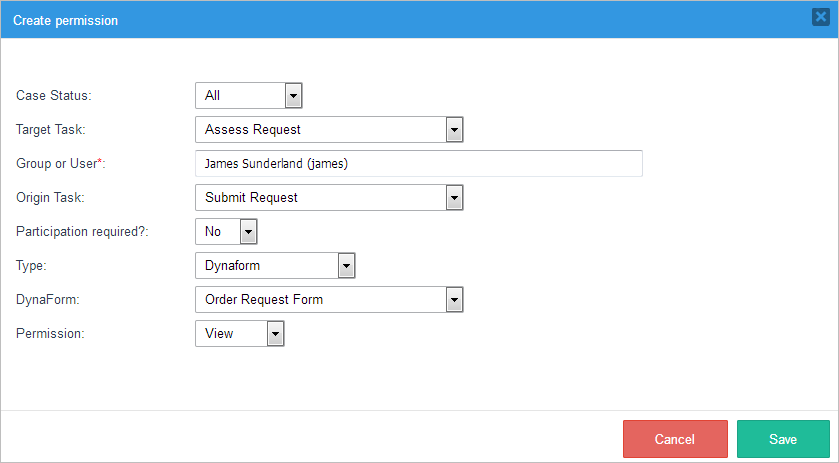This screenshot has height=463, width=839.
Task: Click the Permission field label
Action: 50,334
